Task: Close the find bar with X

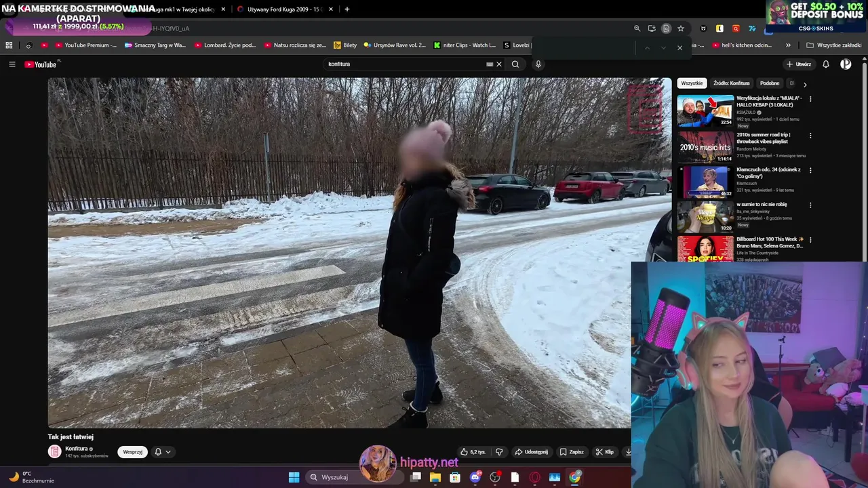Action: pyautogui.click(x=679, y=47)
